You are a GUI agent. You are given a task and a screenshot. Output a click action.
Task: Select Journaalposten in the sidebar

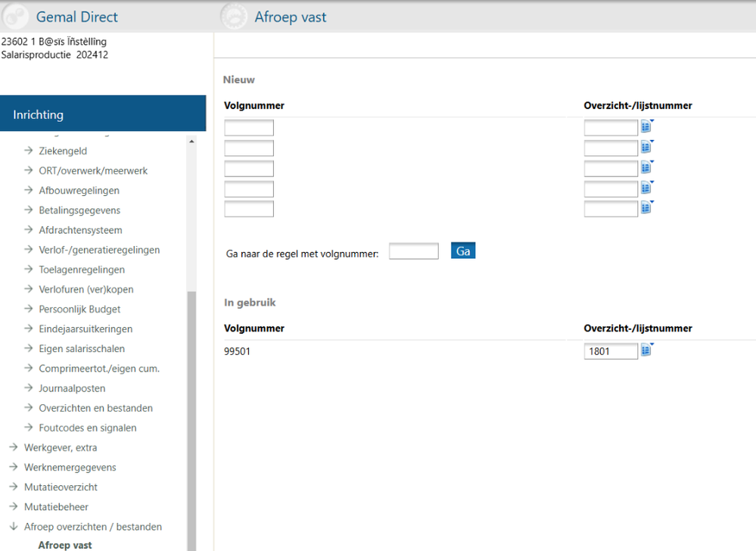[x=72, y=388]
